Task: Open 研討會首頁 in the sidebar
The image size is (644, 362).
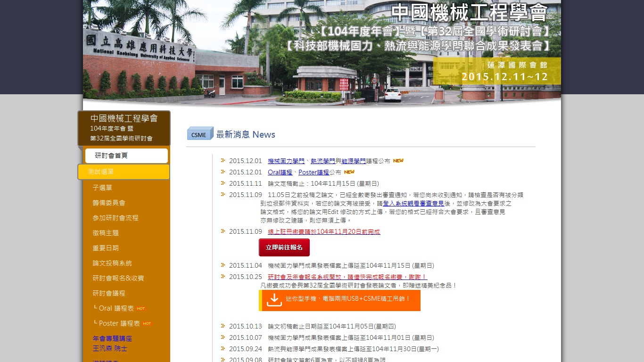Action: click(x=126, y=156)
